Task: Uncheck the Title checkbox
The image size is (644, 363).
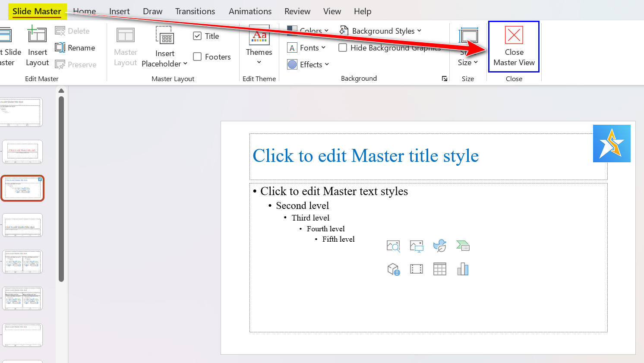Action: pyautogui.click(x=197, y=36)
